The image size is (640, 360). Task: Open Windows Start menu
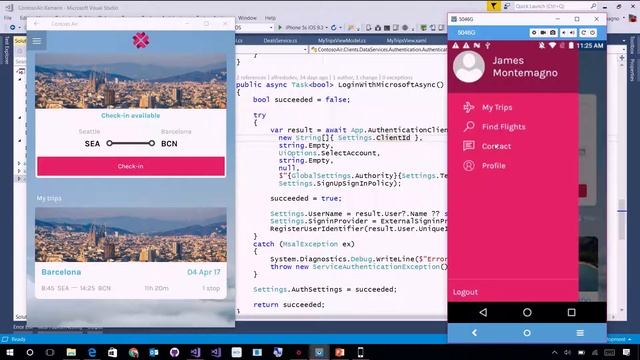(x=9, y=352)
